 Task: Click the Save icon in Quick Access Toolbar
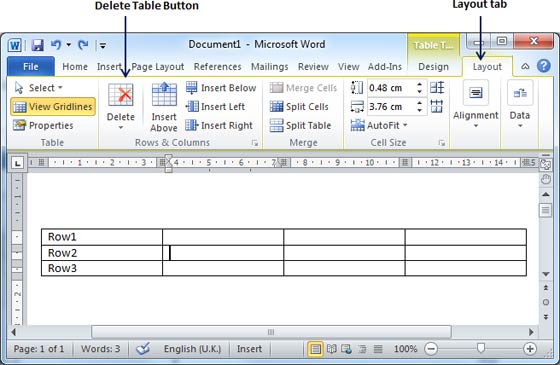click(x=38, y=45)
